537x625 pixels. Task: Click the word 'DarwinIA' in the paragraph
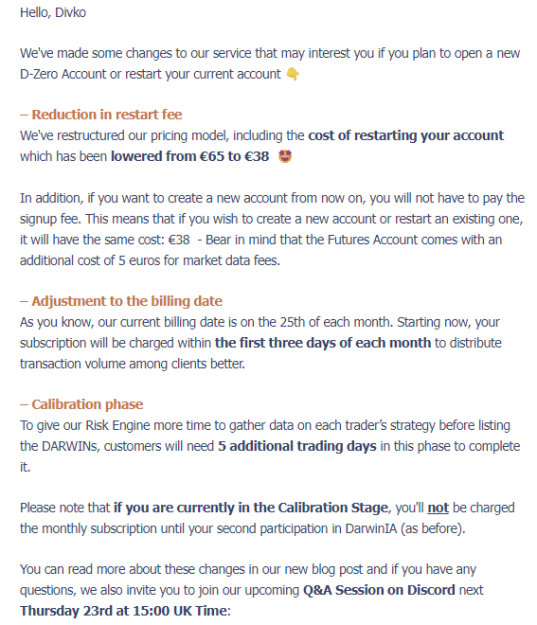(371, 529)
